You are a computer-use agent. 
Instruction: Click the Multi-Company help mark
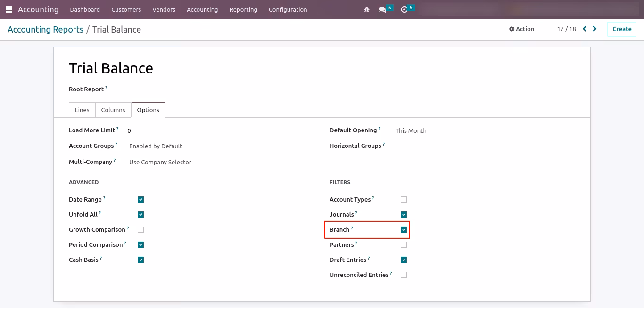[115, 160]
